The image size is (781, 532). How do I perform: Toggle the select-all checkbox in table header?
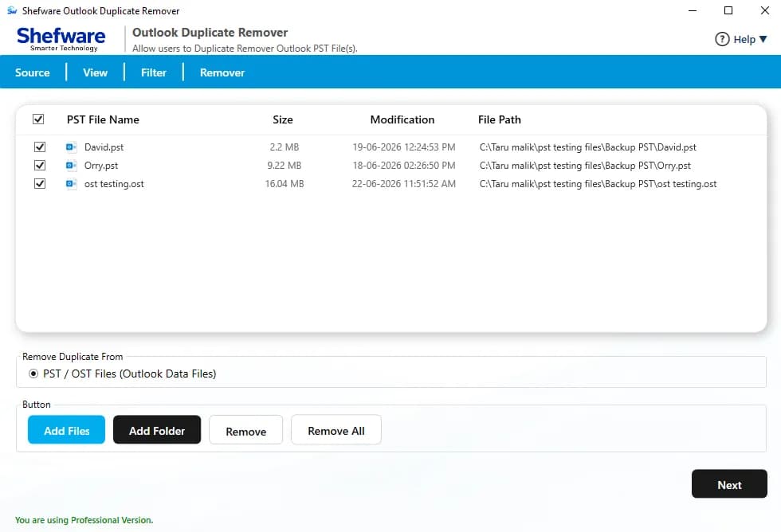[38, 119]
